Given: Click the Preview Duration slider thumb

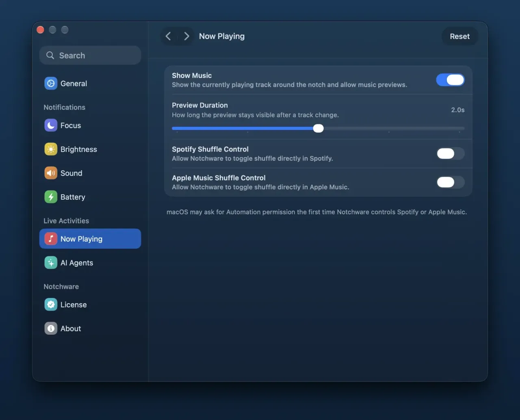Looking at the screenshot, I should coord(318,128).
